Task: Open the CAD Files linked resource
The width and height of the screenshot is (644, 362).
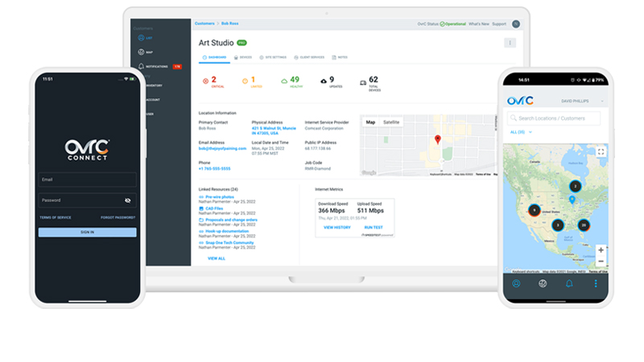Action: 214,208
